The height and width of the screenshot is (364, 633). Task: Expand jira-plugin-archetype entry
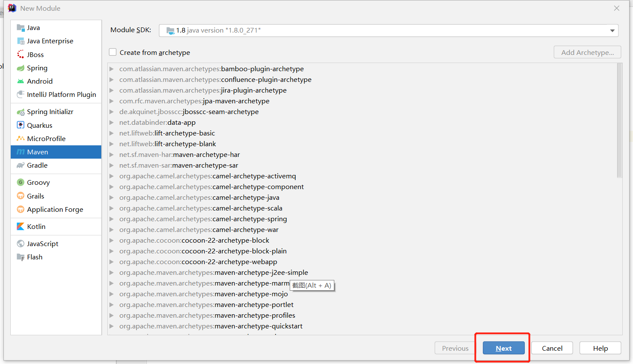click(x=112, y=90)
